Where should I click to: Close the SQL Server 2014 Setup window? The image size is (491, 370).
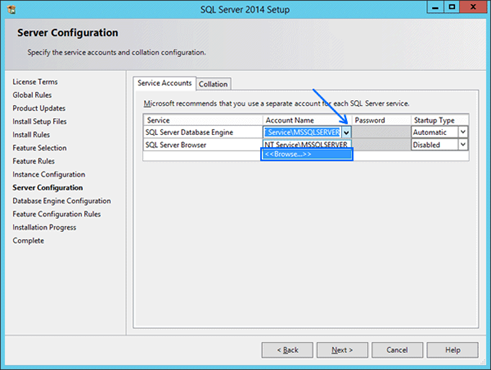[473, 7]
